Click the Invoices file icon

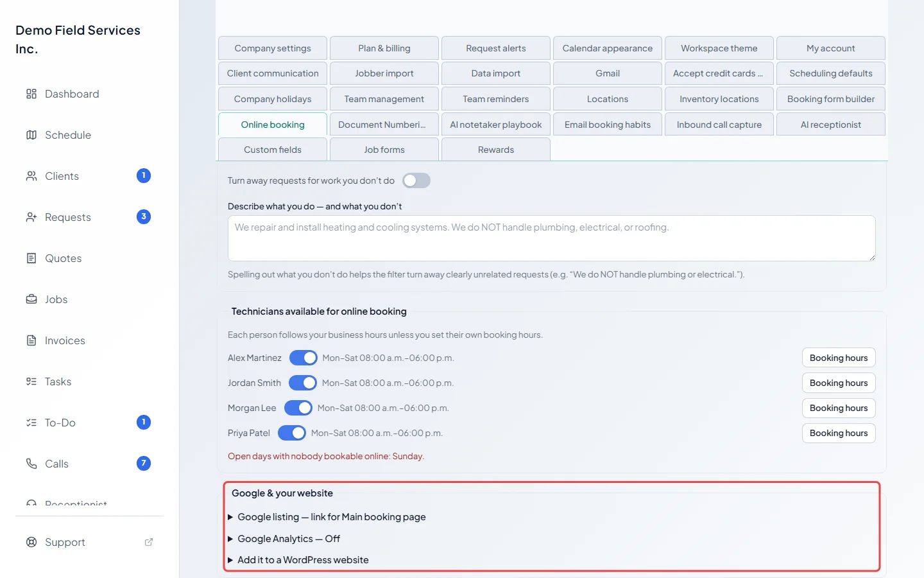(x=31, y=340)
